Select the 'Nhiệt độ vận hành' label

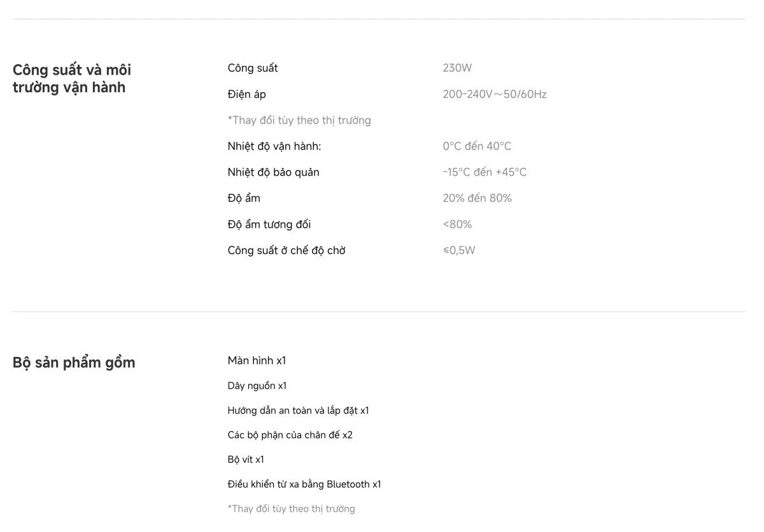pyautogui.click(x=274, y=146)
